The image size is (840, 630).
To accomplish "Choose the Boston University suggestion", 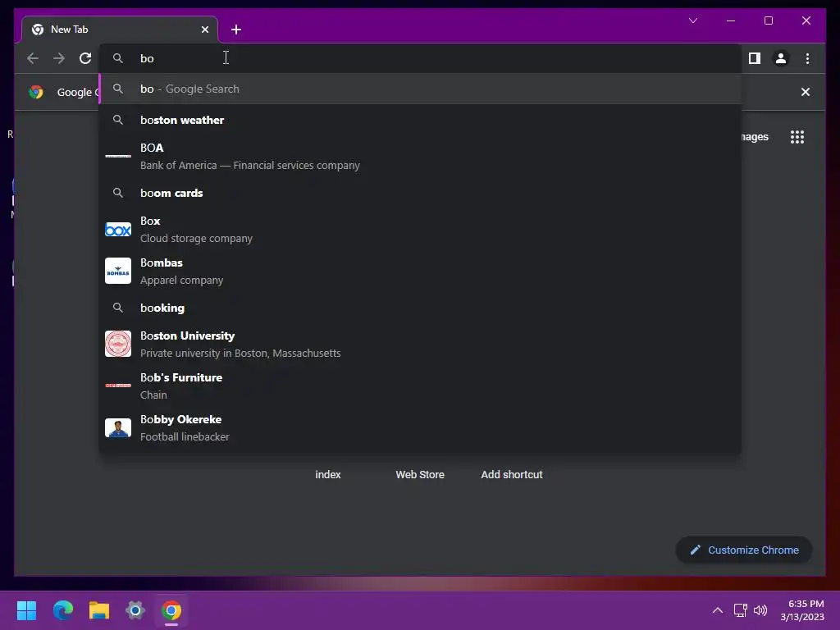I will coord(421,344).
